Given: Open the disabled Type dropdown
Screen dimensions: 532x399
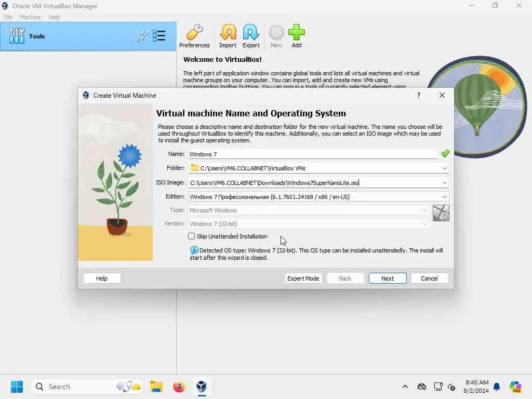Looking at the screenshot, I should tap(308, 210).
